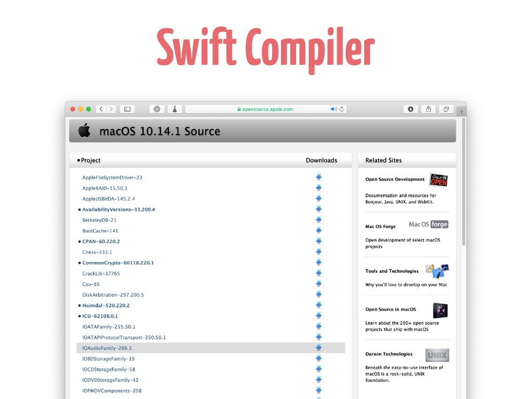Add a new tab with plus button
The image size is (532, 399).
coord(461,111)
